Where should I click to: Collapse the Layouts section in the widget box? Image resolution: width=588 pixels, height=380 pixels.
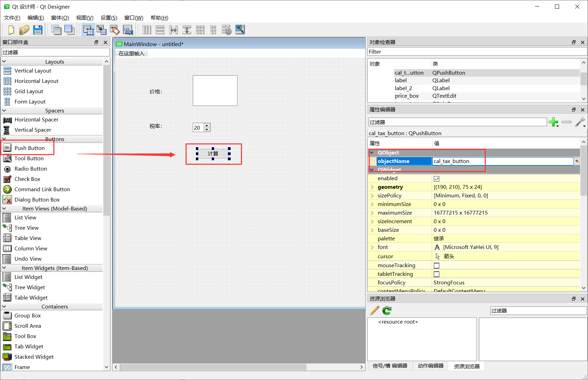point(4,61)
